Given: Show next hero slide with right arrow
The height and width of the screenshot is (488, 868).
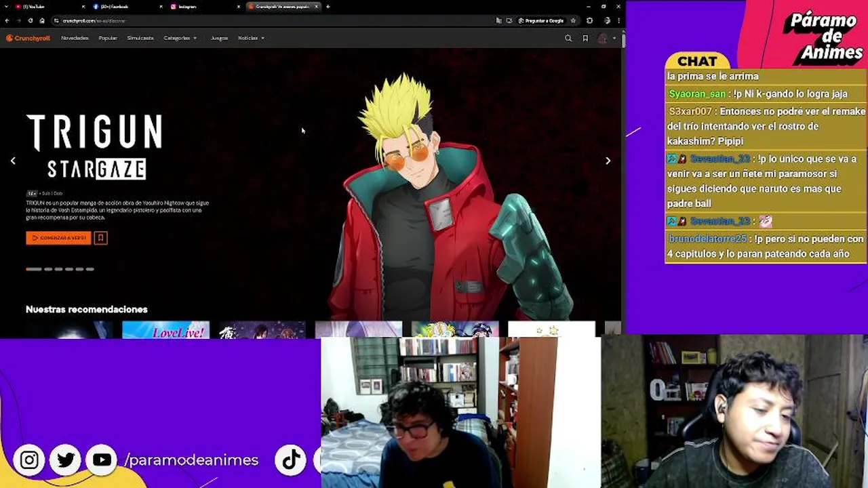Looking at the screenshot, I should (x=608, y=161).
